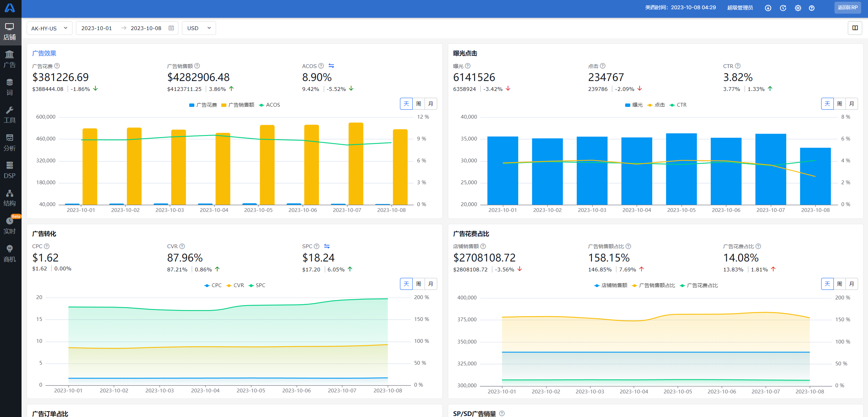Select 月 view in 广告花费占比 chart

[x=852, y=284]
